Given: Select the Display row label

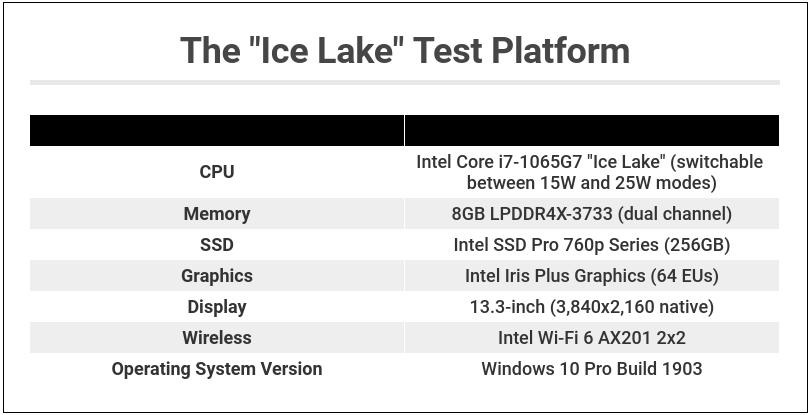Looking at the screenshot, I should (x=217, y=307).
